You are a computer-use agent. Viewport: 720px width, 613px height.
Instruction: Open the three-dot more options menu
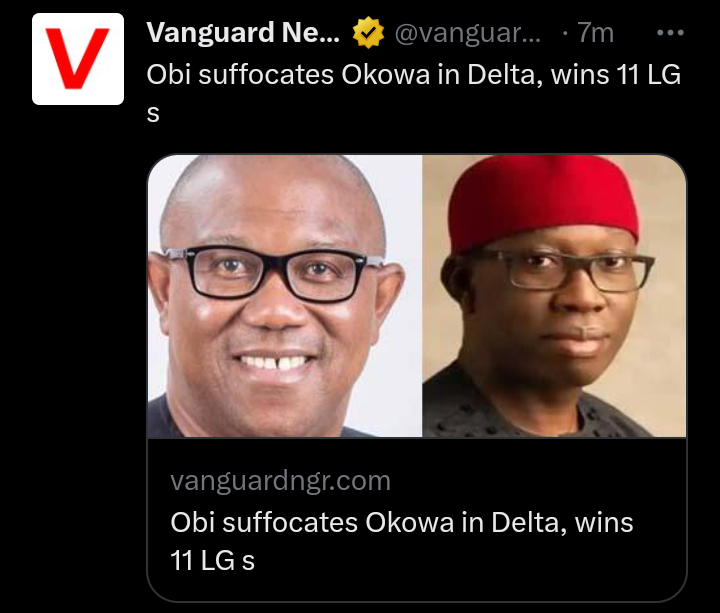[x=670, y=33]
